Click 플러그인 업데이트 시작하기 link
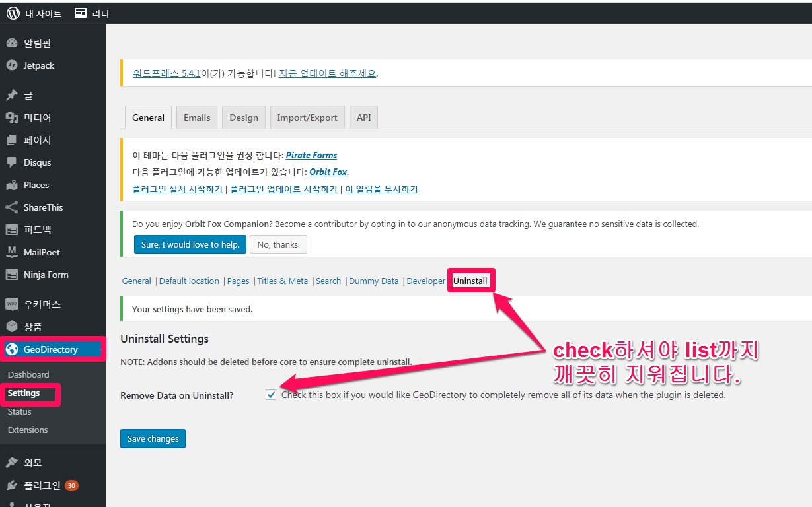 point(284,189)
